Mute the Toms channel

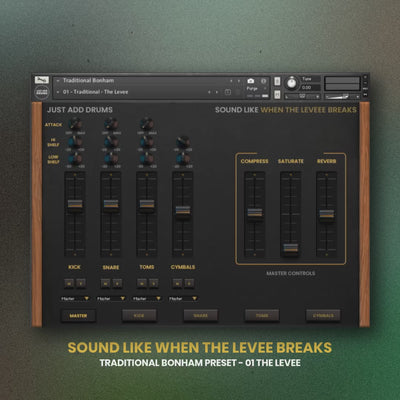pos(142,283)
